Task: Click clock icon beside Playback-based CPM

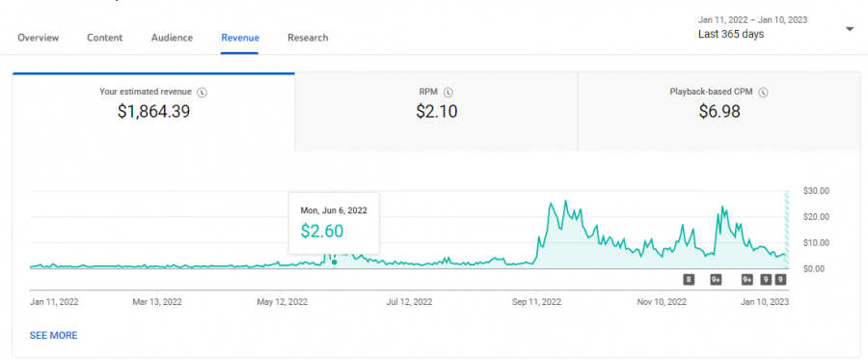Action: click(764, 93)
